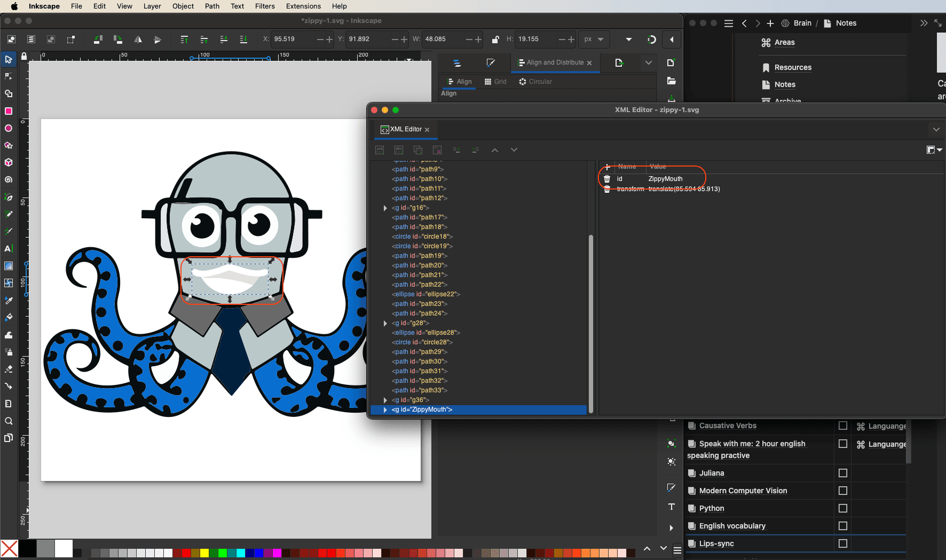
Task: Select the Rectangle tool in the toolbox
Action: (x=9, y=111)
